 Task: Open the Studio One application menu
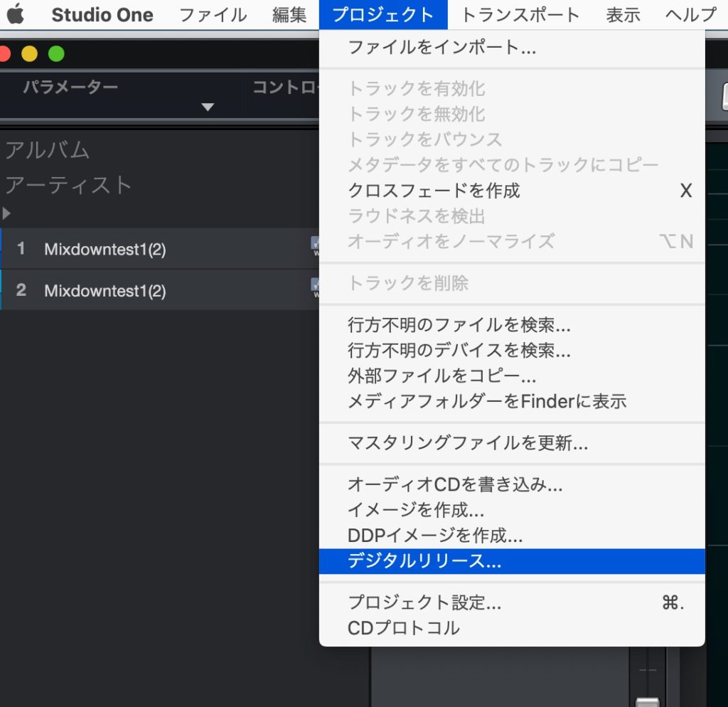pos(102,15)
